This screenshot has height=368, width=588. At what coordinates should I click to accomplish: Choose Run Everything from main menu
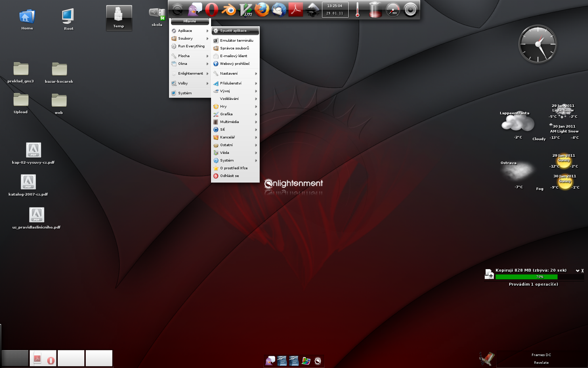189,46
